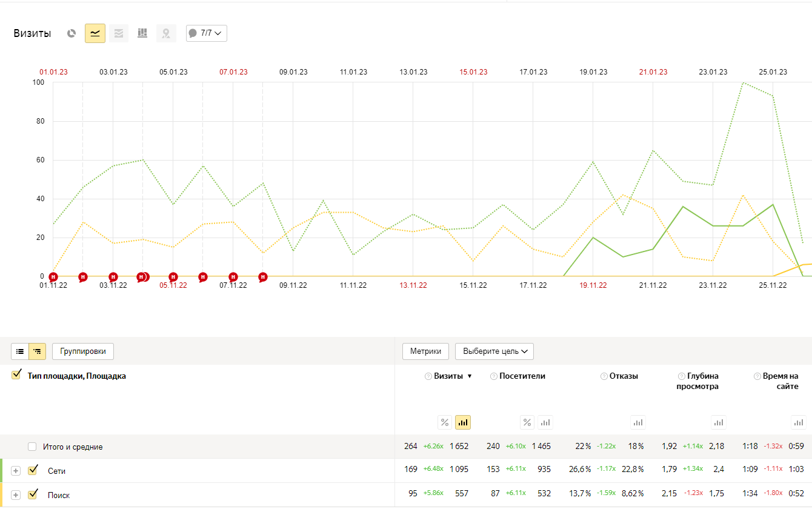Switch chart to column bar view

click(x=142, y=33)
